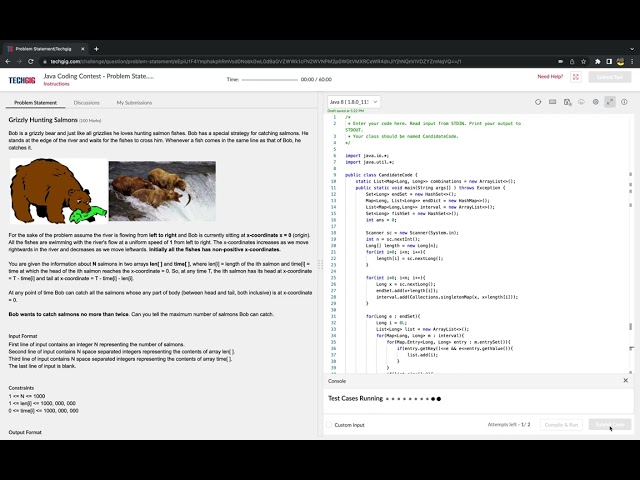Click the TechGig logo
640x480 pixels.
[x=22, y=80]
